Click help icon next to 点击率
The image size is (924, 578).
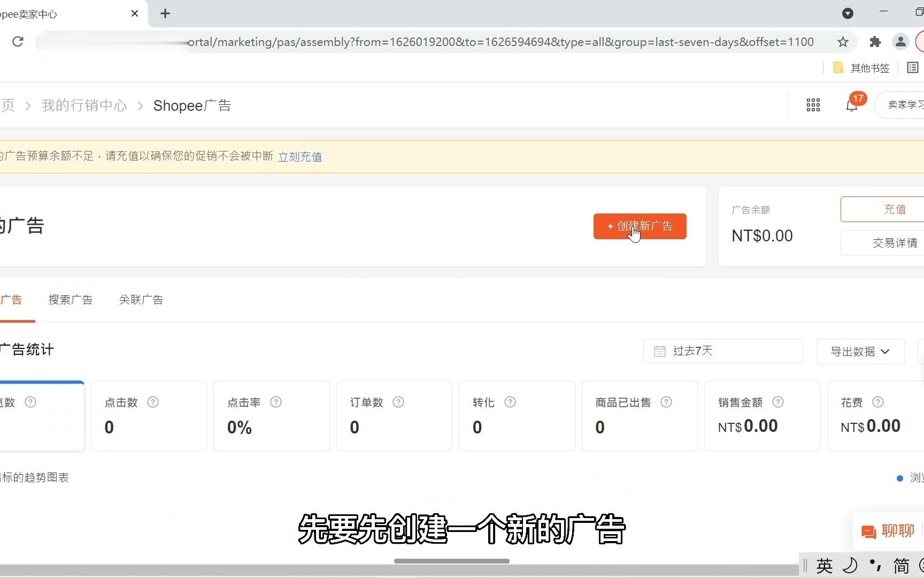point(276,402)
